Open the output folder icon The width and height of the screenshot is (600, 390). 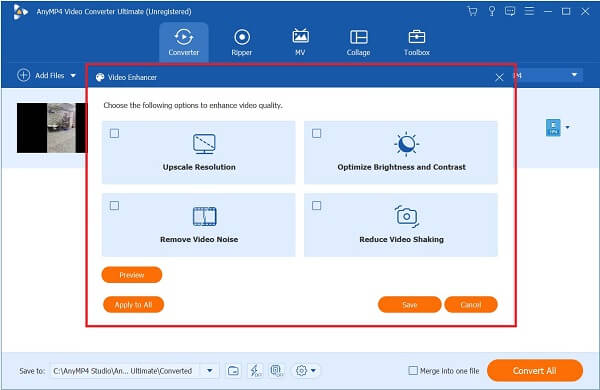[x=233, y=370]
